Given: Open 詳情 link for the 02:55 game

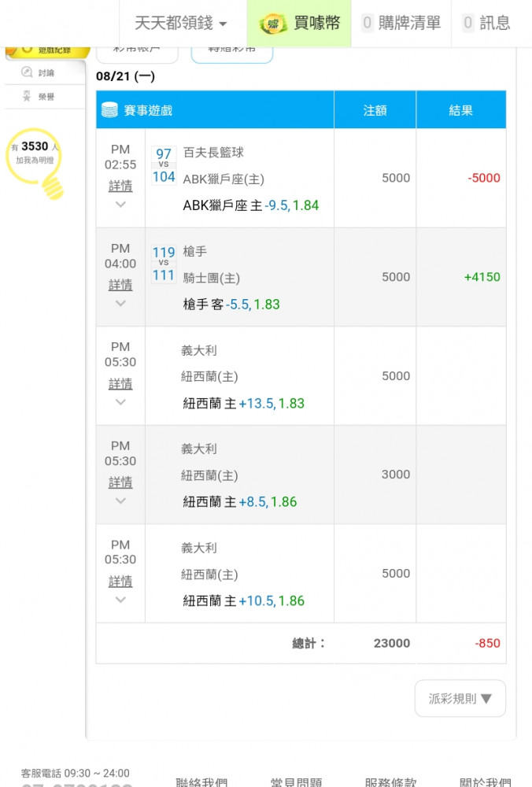Looking at the screenshot, I should coord(120,186).
